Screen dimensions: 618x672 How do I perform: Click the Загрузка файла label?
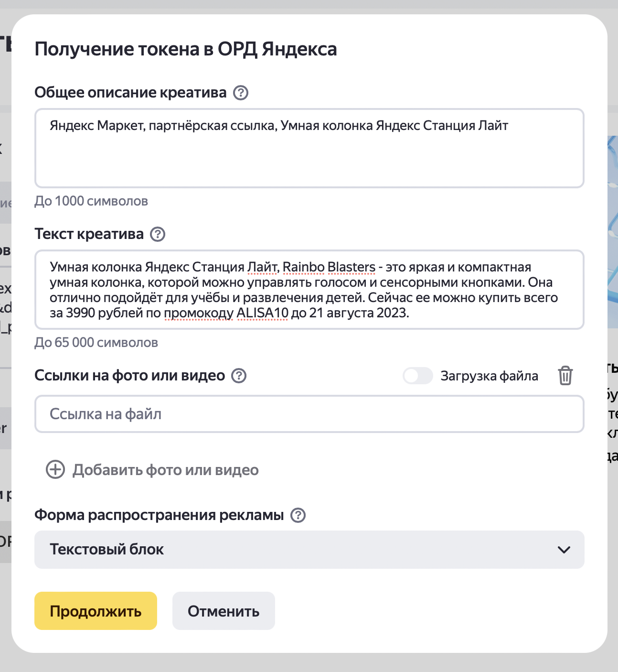(x=489, y=376)
